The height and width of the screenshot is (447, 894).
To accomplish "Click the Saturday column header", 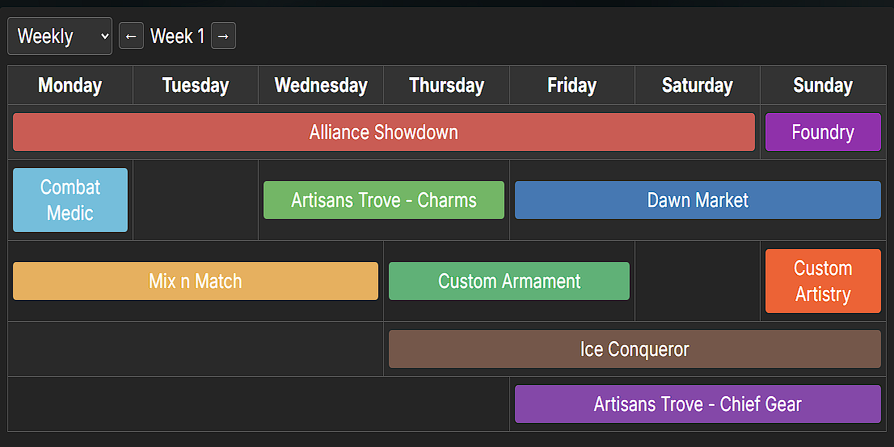I will (x=697, y=86).
